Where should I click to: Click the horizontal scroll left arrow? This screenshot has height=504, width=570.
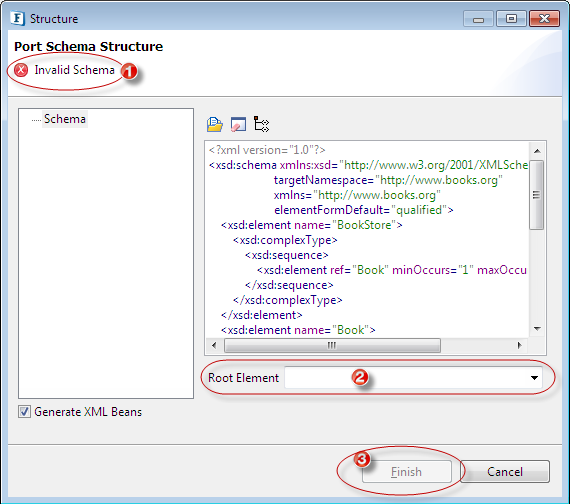point(214,345)
